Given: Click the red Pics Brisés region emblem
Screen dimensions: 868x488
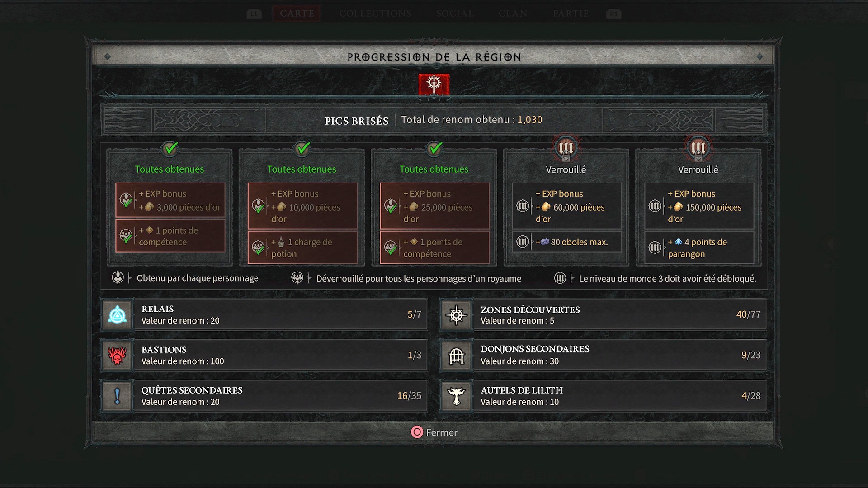Looking at the screenshot, I should (434, 84).
